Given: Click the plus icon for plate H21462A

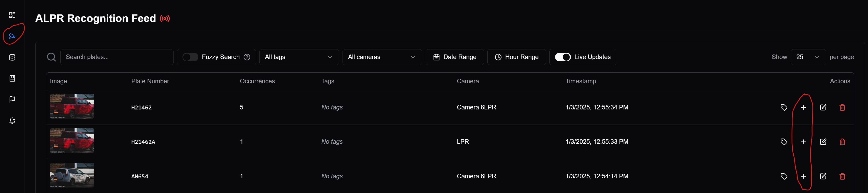Looking at the screenshot, I should [803, 142].
